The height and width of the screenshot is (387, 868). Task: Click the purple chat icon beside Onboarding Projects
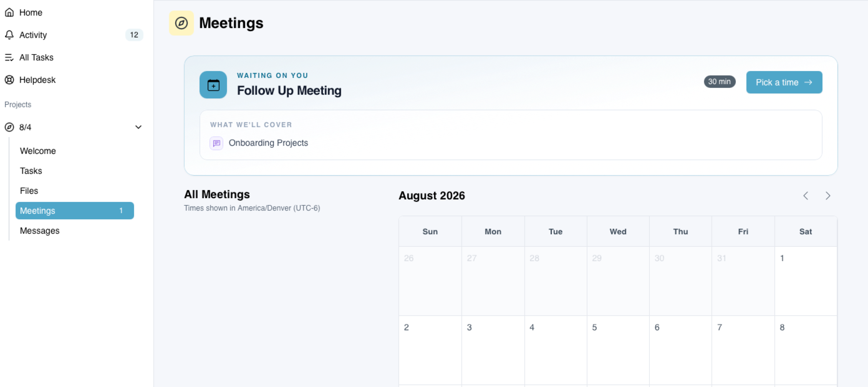tap(216, 143)
